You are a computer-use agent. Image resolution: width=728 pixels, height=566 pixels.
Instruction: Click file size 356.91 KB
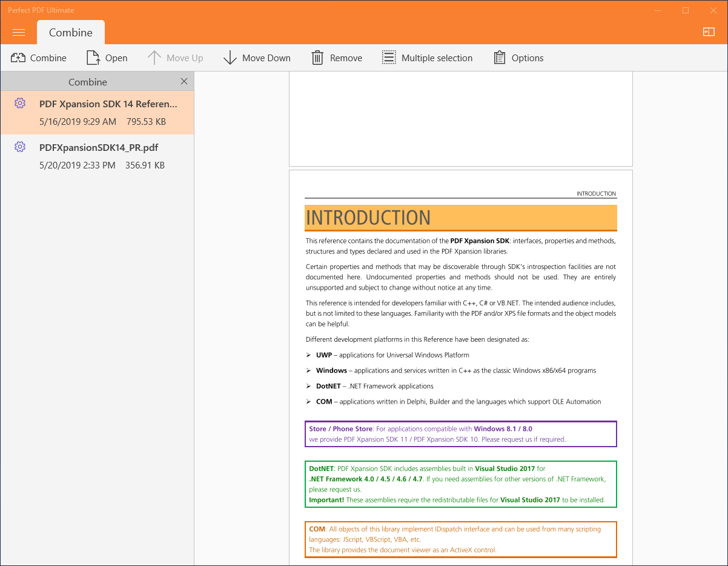coord(145,165)
